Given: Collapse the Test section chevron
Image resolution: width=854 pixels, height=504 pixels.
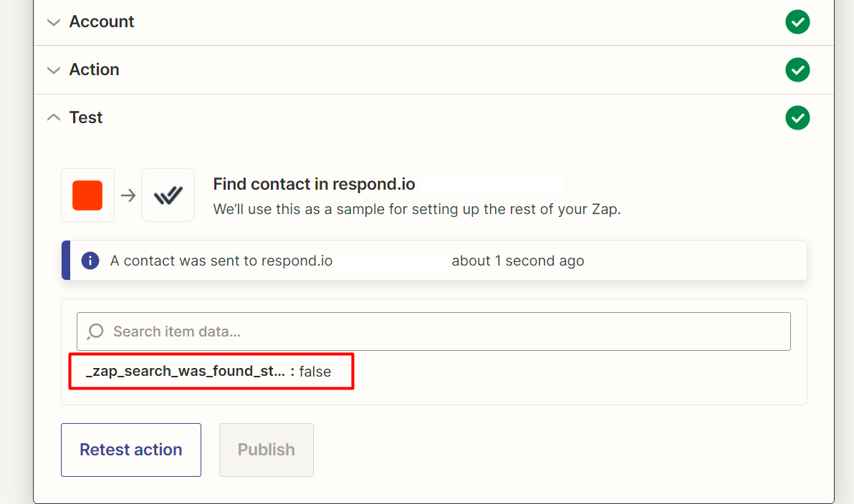Looking at the screenshot, I should coord(53,117).
